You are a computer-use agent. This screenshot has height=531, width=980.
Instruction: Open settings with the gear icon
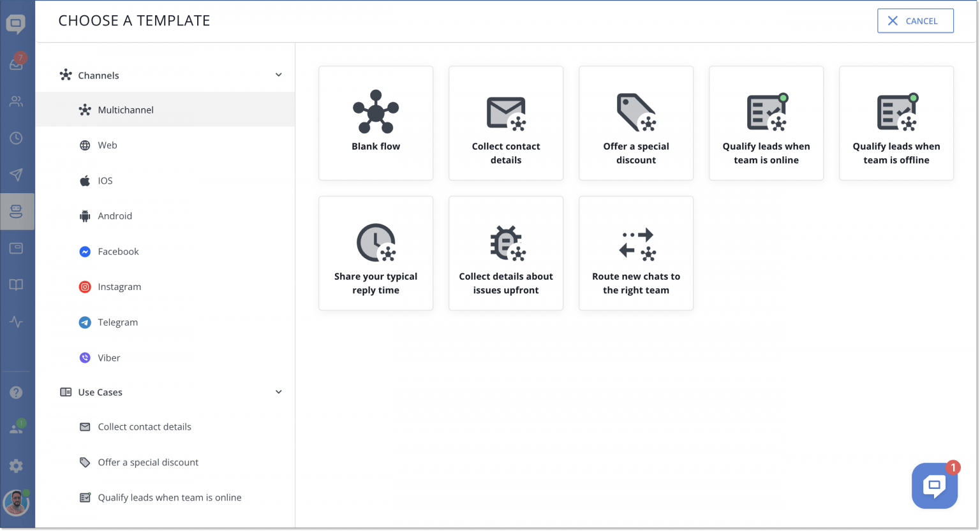(16, 466)
